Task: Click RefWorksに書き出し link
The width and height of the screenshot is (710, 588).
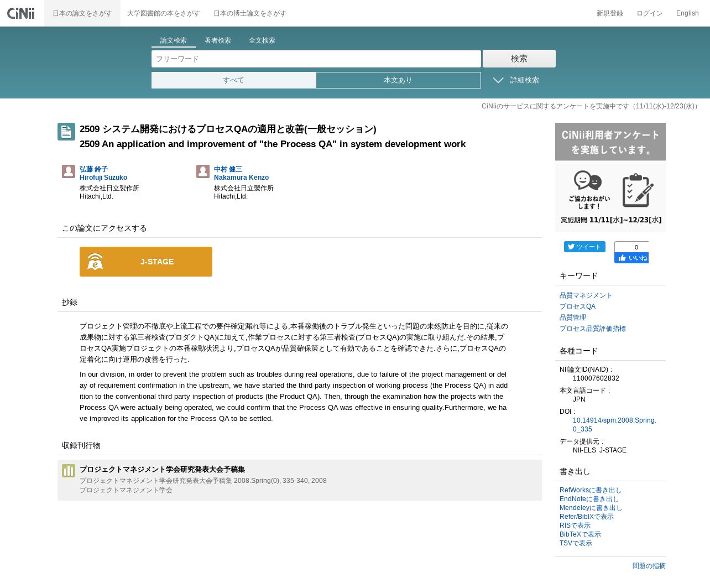Action: coord(591,490)
